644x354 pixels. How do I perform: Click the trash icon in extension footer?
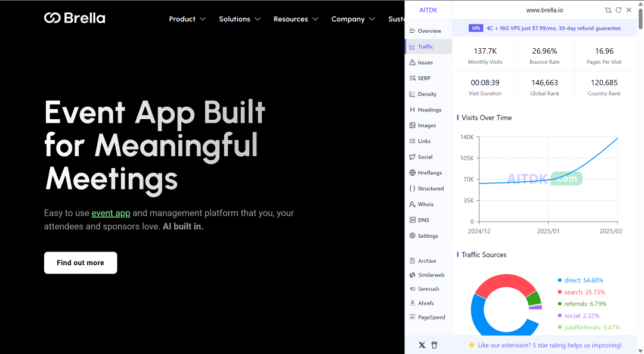tap(434, 345)
